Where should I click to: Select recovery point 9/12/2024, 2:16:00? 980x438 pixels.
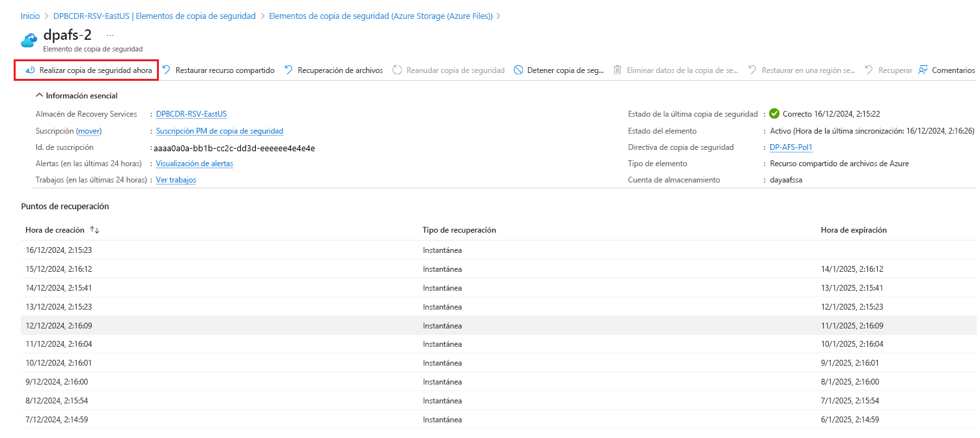(499, 382)
